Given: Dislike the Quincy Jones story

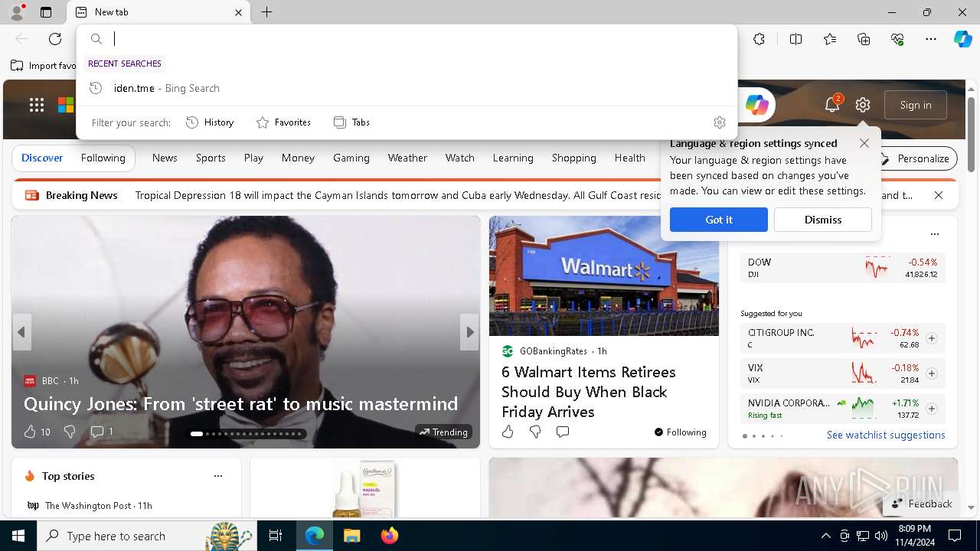Looking at the screenshot, I should (x=70, y=432).
